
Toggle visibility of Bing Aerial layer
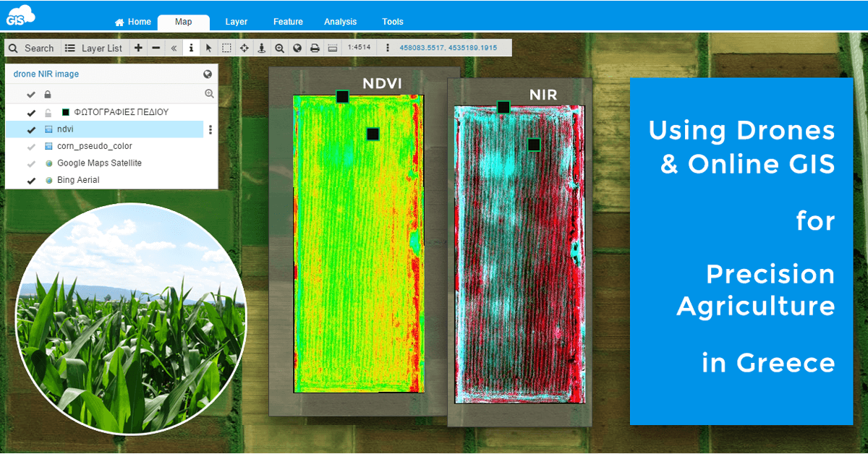pyautogui.click(x=31, y=181)
